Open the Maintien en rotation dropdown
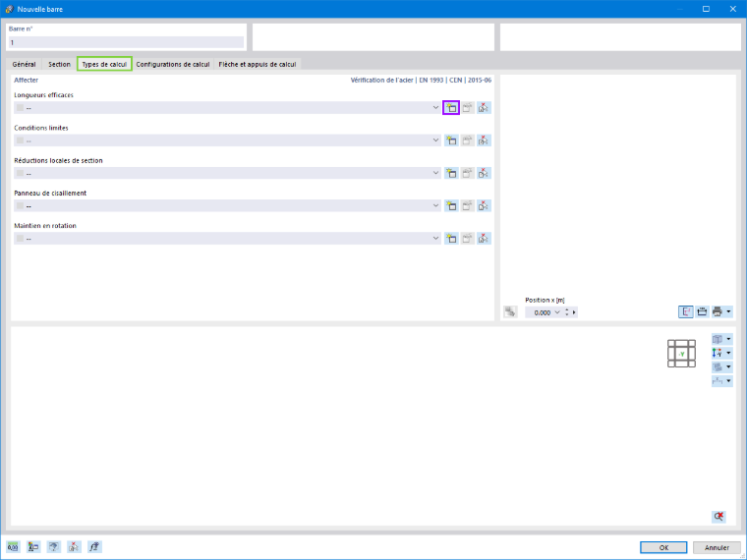The height and width of the screenshot is (560, 747). pyautogui.click(x=435, y=239)
